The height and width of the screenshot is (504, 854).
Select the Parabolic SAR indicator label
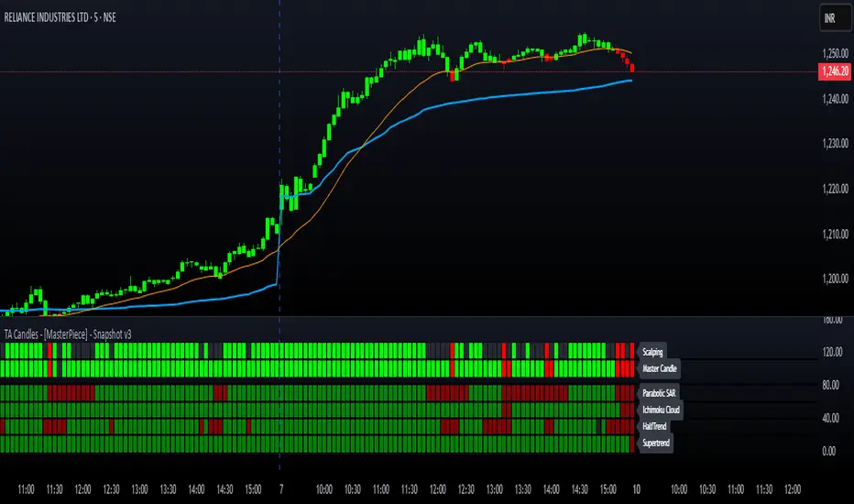659,393
